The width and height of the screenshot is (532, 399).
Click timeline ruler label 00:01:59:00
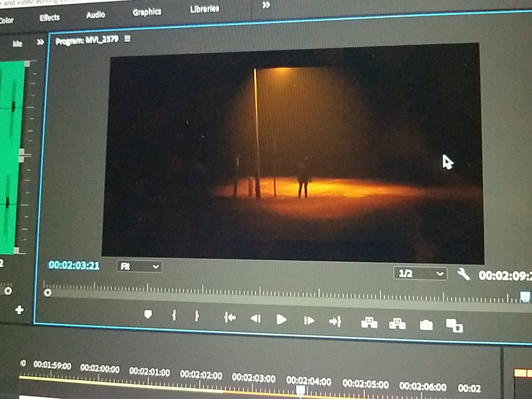click(52, 366)
